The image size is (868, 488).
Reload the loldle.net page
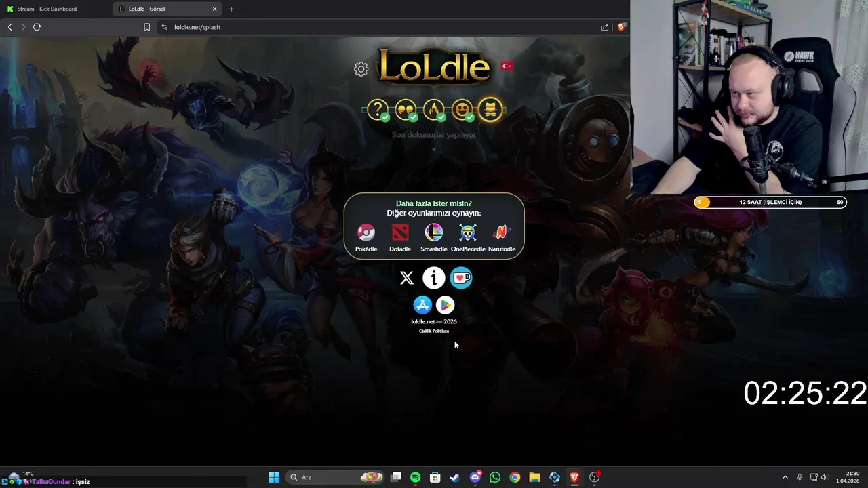pos(37,27)
